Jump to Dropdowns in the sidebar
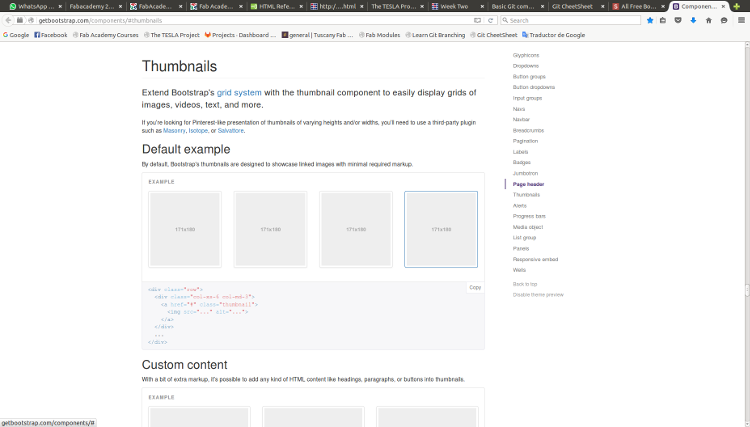 point(526,66)
